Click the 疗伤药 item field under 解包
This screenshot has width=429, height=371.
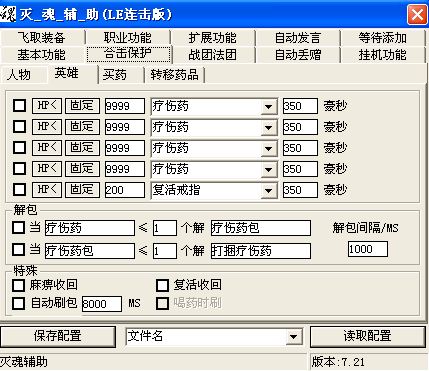(90, 228)
